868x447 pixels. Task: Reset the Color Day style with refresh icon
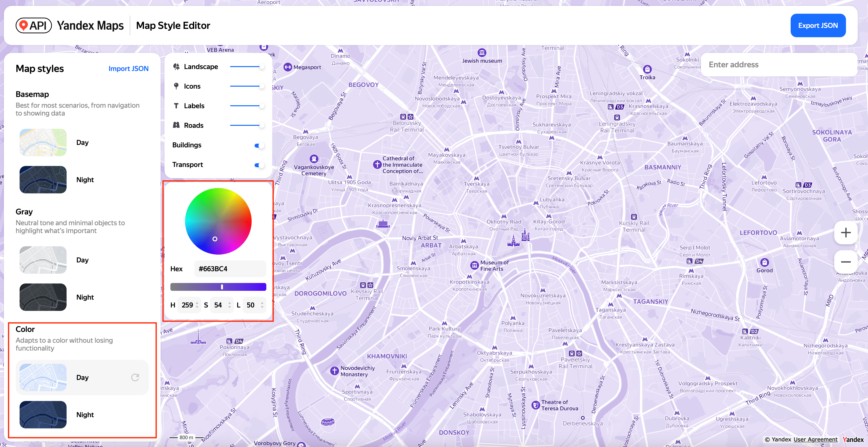click(135, 377)
